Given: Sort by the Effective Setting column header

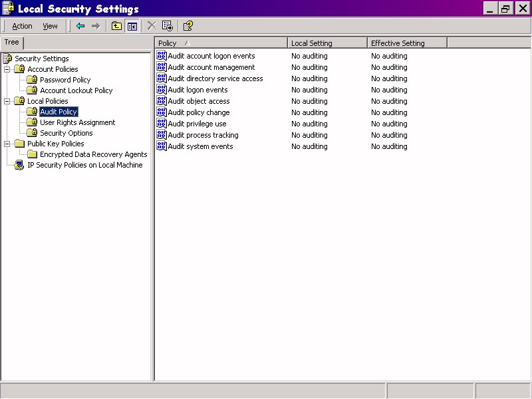Looking at the screenshot, I should click(407, 43).
